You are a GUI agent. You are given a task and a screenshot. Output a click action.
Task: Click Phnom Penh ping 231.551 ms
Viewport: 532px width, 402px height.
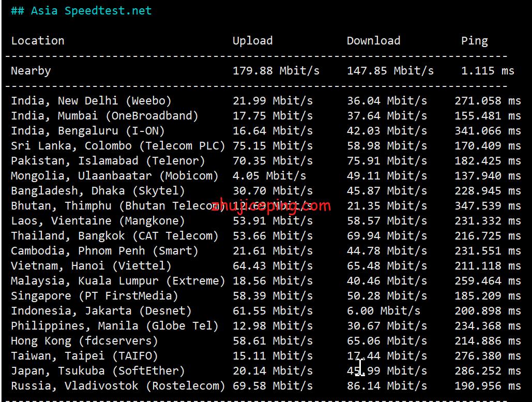(x=488, y=250)
